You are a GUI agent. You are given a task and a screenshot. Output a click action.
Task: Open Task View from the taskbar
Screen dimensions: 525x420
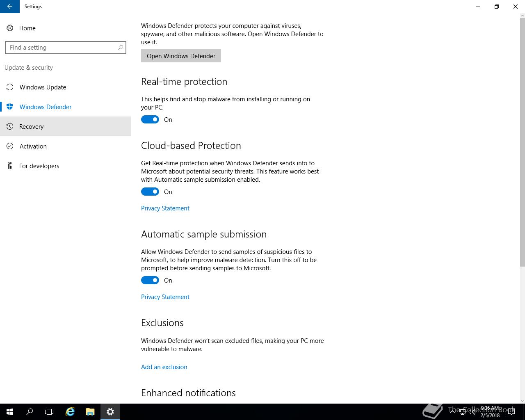coord(49,412)
